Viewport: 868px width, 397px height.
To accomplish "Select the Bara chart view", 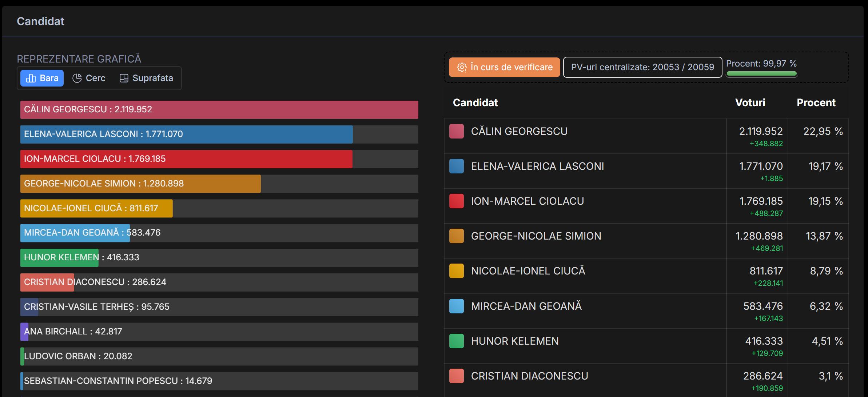I will 42,78.
